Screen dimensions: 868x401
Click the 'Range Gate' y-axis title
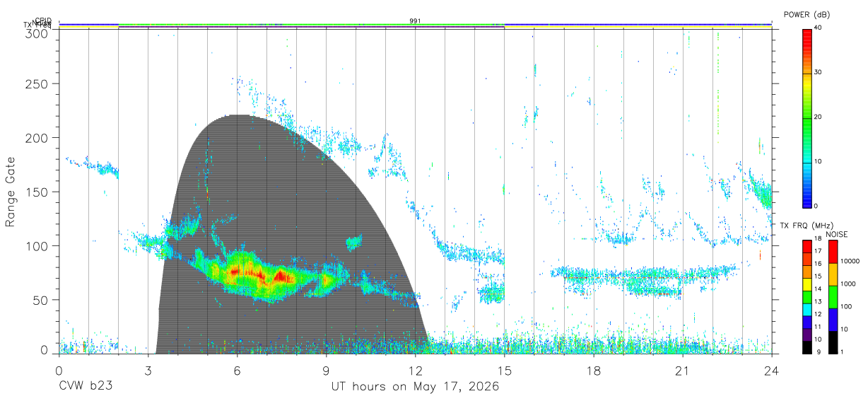(x=11, y=192)
